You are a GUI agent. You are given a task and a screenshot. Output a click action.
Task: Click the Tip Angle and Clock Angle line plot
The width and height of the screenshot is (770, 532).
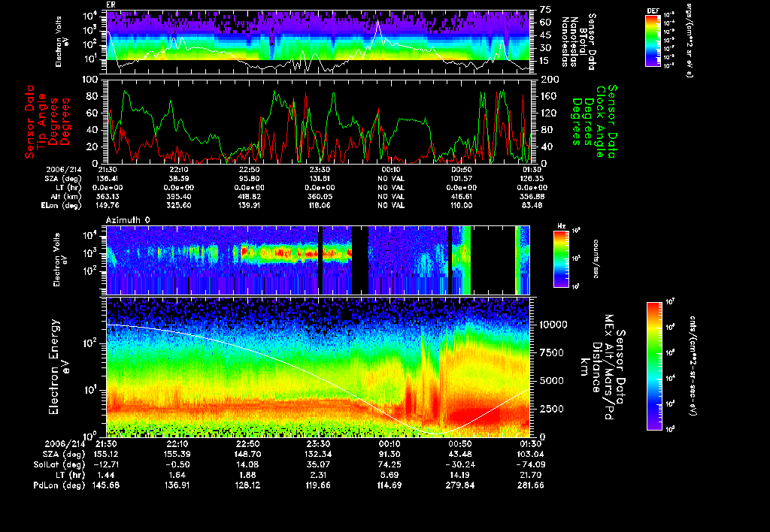click(318, 121)
